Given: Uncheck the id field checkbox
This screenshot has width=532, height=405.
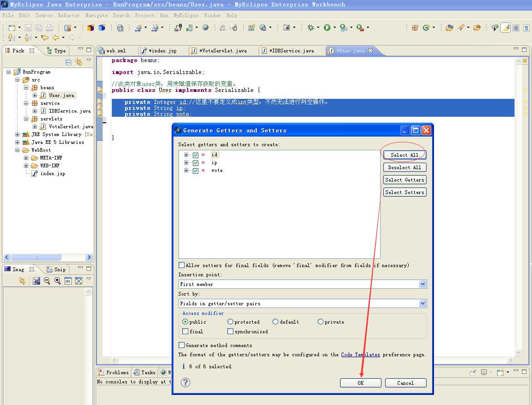Looking at the screenshot, I should coord(196,155).
